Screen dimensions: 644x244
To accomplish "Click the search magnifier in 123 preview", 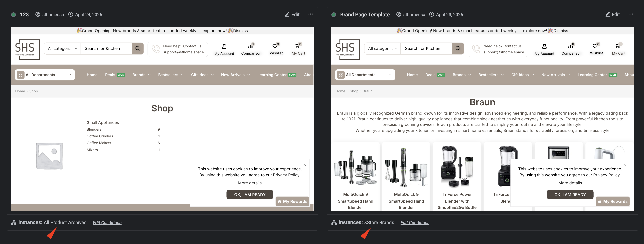I will click(138, 48).
